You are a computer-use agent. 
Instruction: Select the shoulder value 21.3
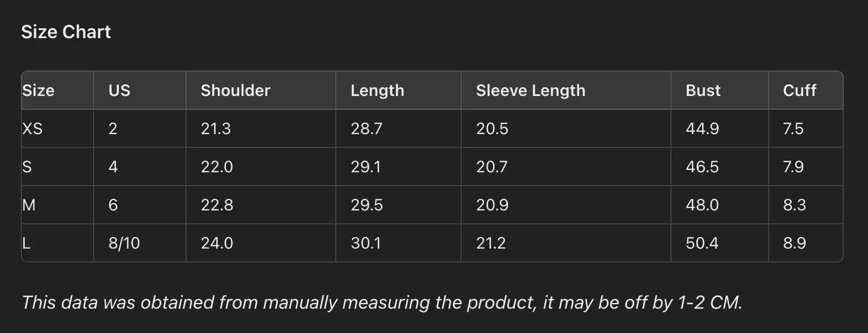[x=216, y=129]
